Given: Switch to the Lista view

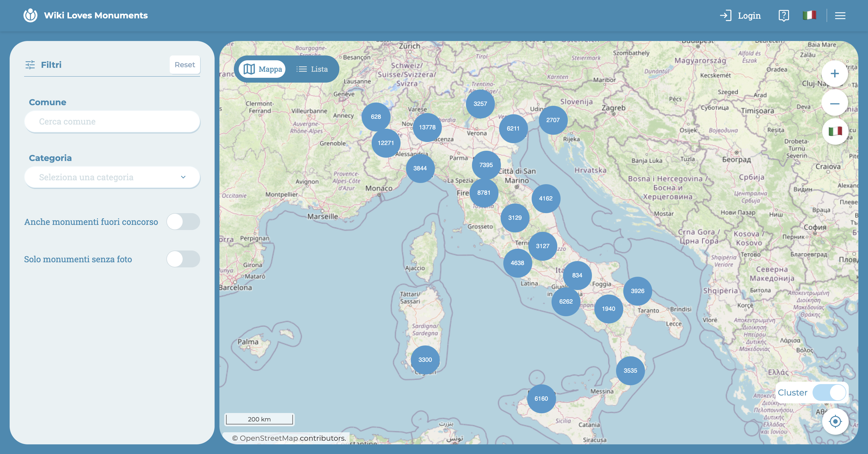Looking at the screenshot, I should [x=312, y=69].
